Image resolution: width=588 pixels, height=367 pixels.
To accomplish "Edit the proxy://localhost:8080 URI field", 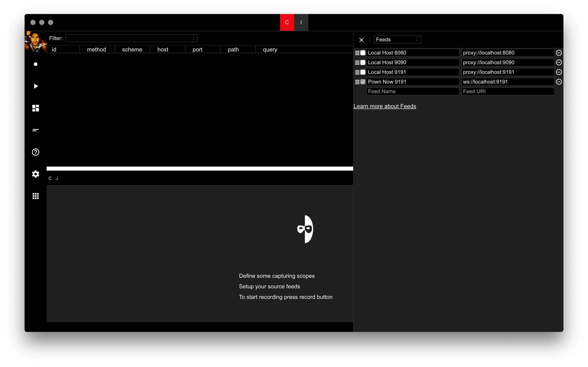I will 508,53.
